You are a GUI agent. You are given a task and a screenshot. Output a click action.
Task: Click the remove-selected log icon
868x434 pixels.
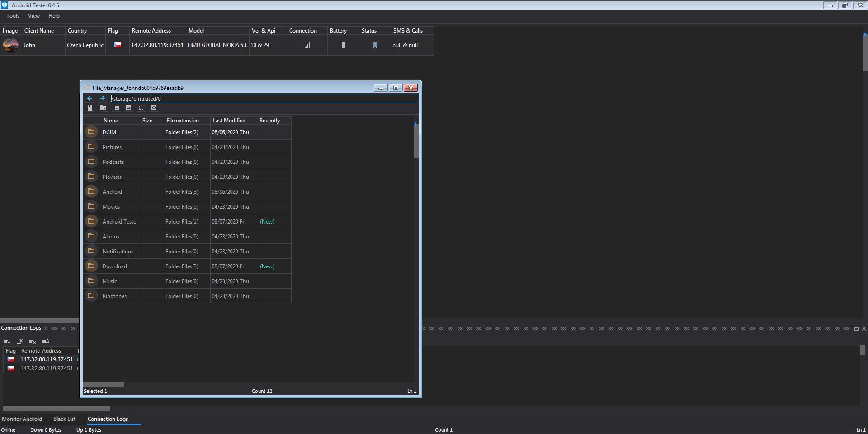20,341
